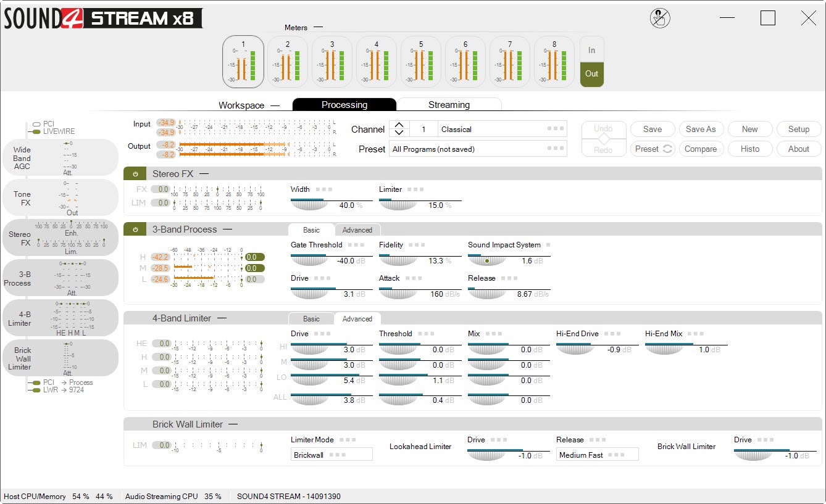Open the All Programs preset dropdown
The height and width of the screenshot is (504, 826).
click(x=478, y=149)
